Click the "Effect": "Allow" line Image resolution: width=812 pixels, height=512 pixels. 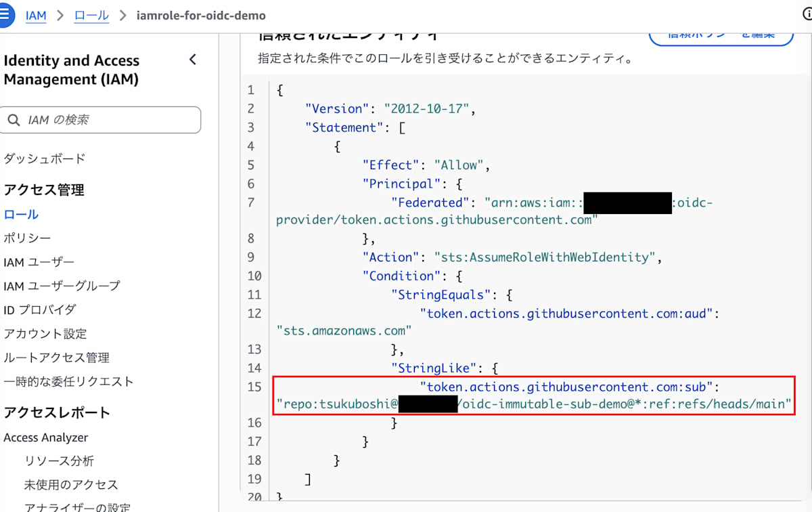pos(426,165)
